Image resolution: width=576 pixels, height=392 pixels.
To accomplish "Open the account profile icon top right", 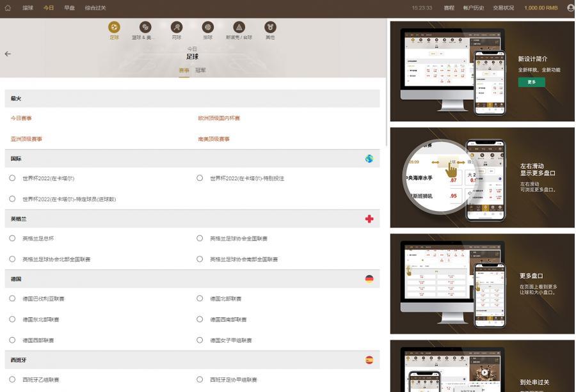I will point(569,8).
